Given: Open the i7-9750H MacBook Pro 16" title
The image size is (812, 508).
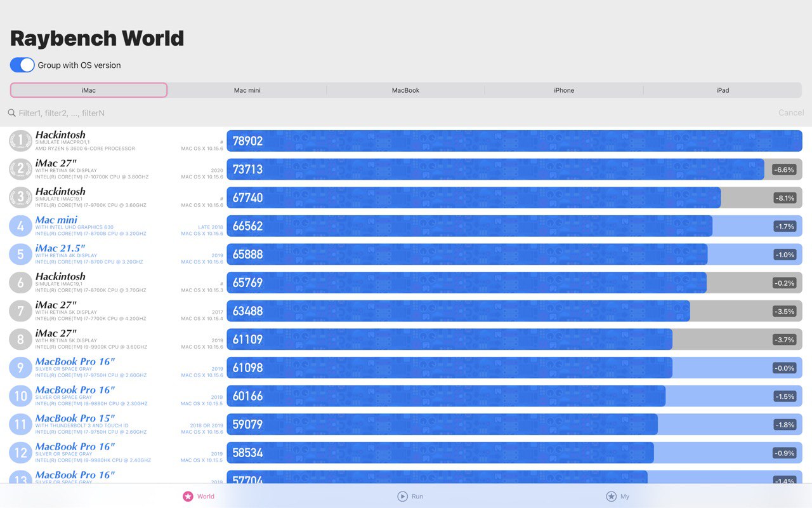Looking at the screenshot, I should [75, 361].
